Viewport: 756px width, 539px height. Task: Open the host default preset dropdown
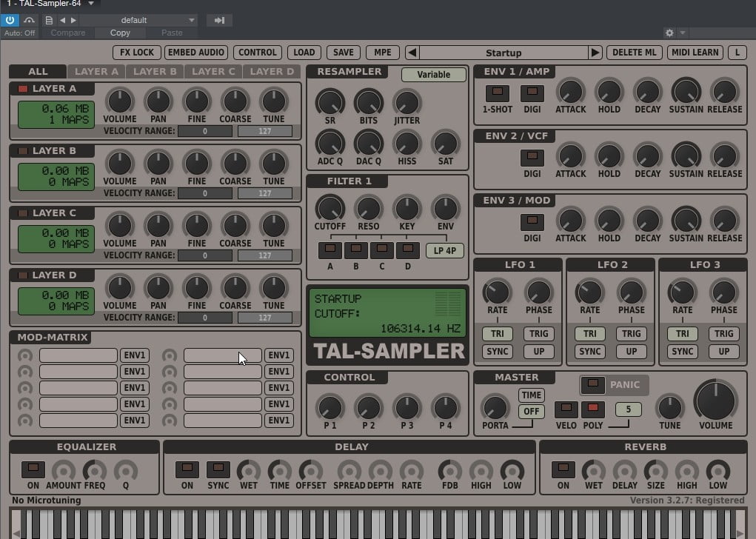pos(140,20)
